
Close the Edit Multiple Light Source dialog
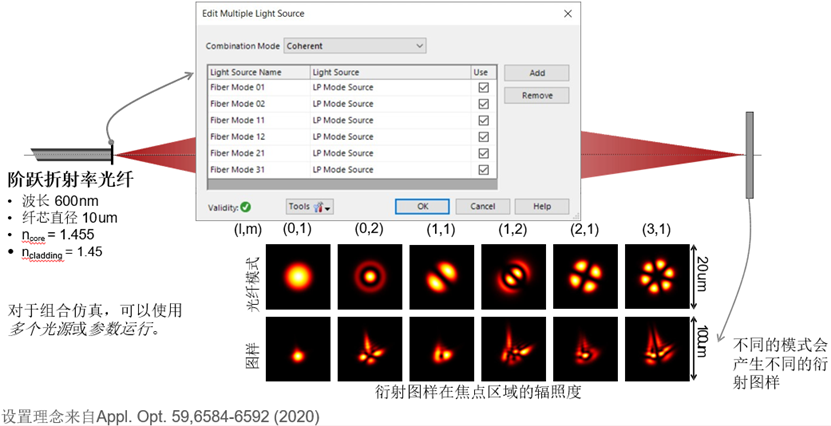(568, 14)
